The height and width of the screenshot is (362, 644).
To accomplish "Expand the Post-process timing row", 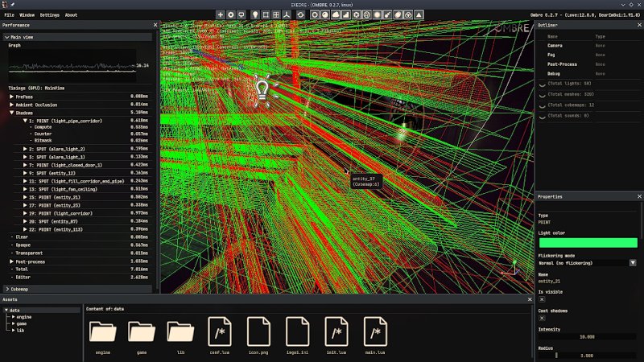I will (12, 261).
